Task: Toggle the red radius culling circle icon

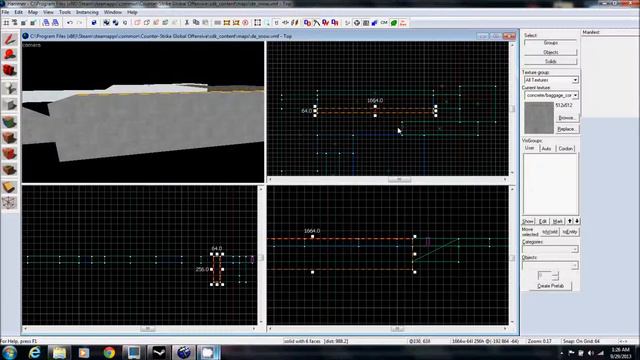Action: (x=245, y=23)
